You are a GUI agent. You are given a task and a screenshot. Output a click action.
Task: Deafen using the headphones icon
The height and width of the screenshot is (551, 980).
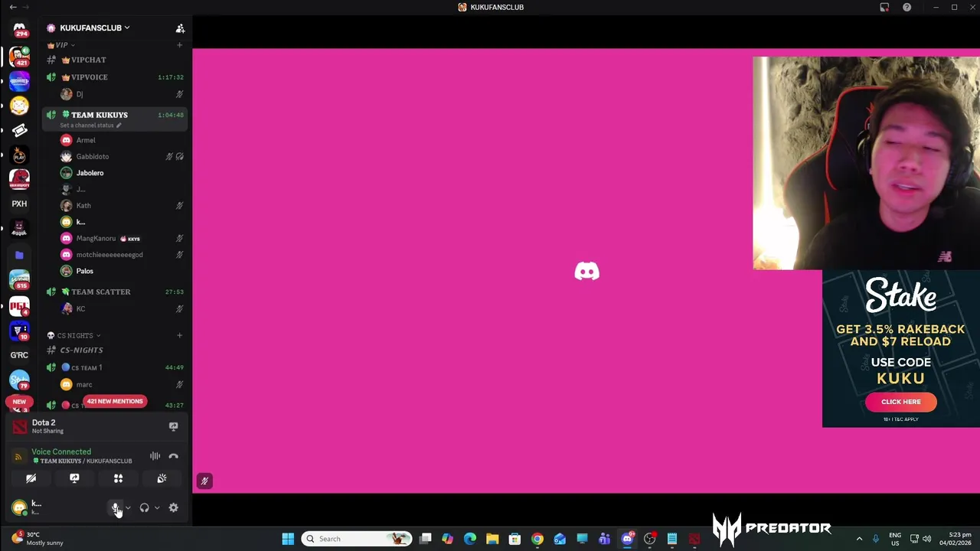[144, 507]
